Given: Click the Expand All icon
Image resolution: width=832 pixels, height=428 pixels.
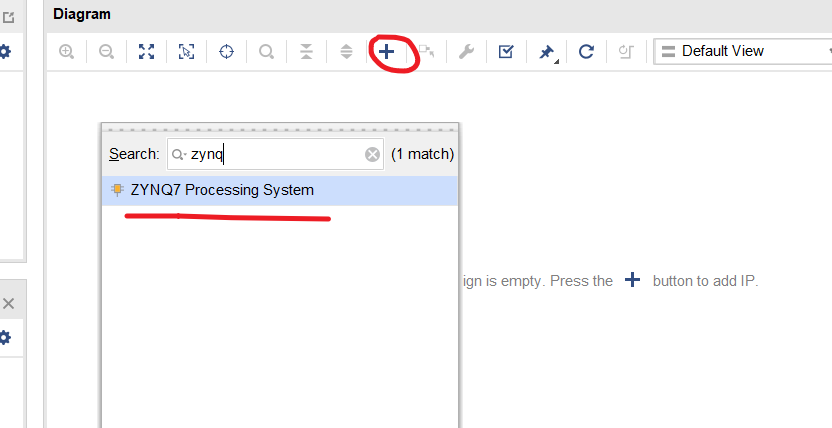Looking at the screenshot, I should (346, 51).
